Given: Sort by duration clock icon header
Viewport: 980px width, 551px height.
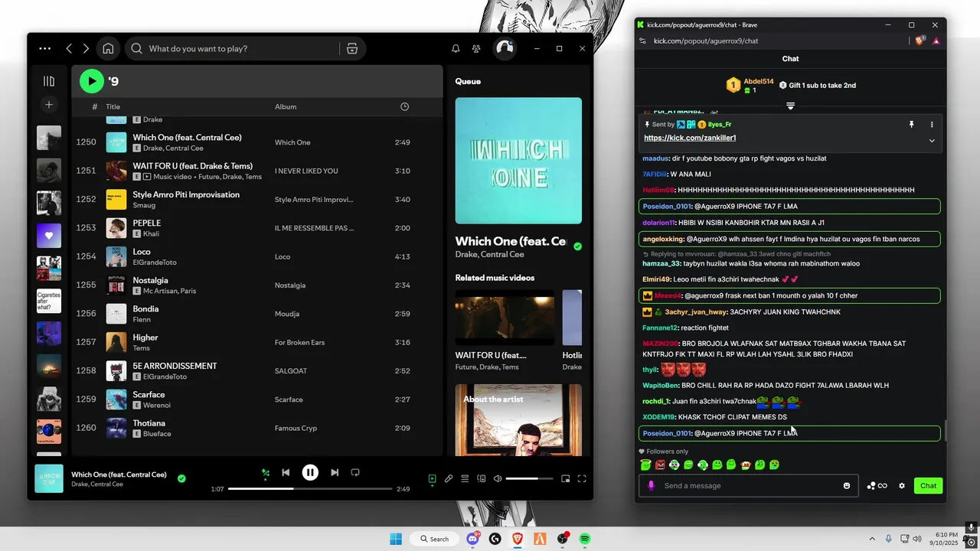Looking at the screenshot, I should tap(405, 106).
